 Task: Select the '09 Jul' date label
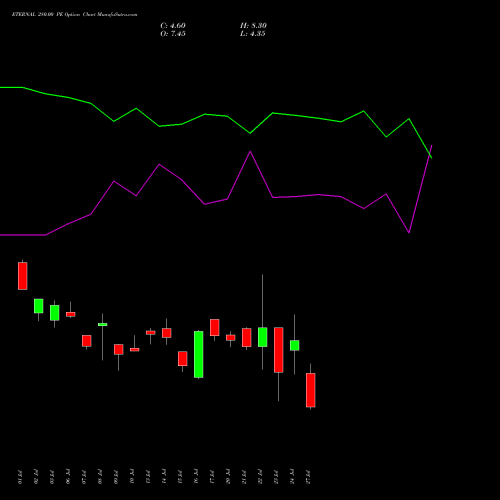[x=116, y=477]
